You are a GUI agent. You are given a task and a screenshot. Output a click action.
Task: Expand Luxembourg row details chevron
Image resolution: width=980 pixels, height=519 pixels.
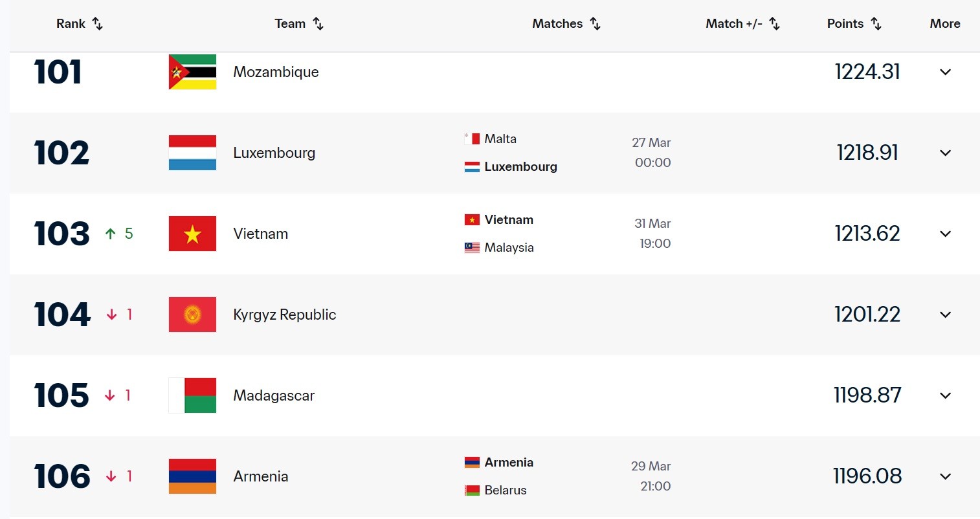pyautogui.click(x=945, y=153)
